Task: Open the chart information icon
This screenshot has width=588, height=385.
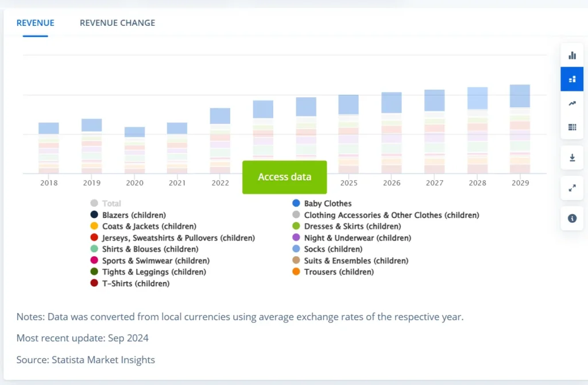Action: pos(572,218)
